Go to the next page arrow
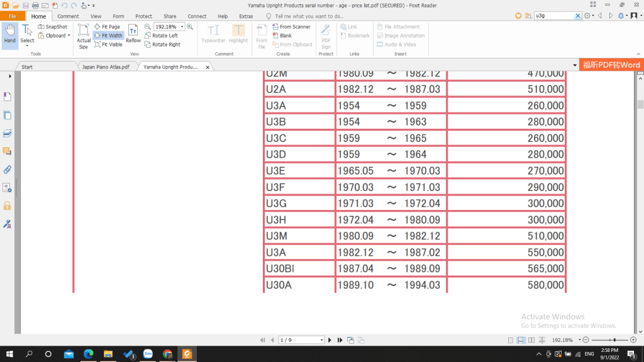The image size is (644, 362). click(x=331, y=340)
